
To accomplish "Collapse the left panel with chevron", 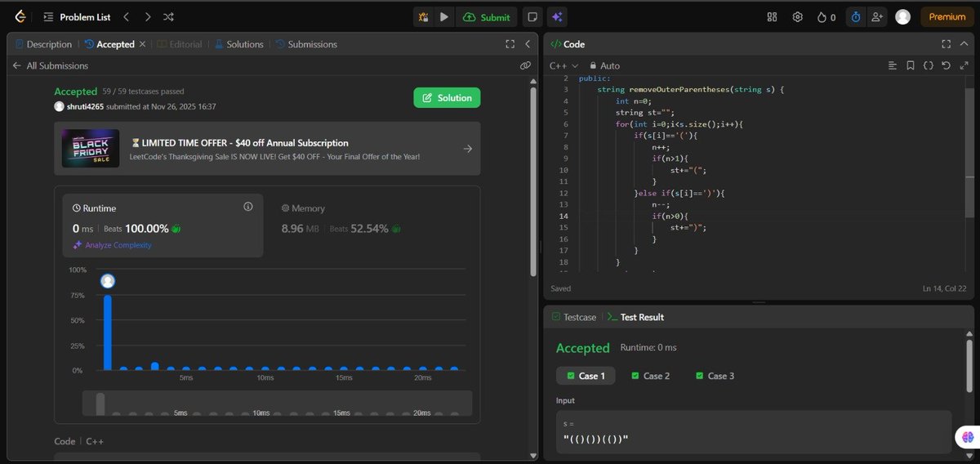I will [x=528, y=44].
